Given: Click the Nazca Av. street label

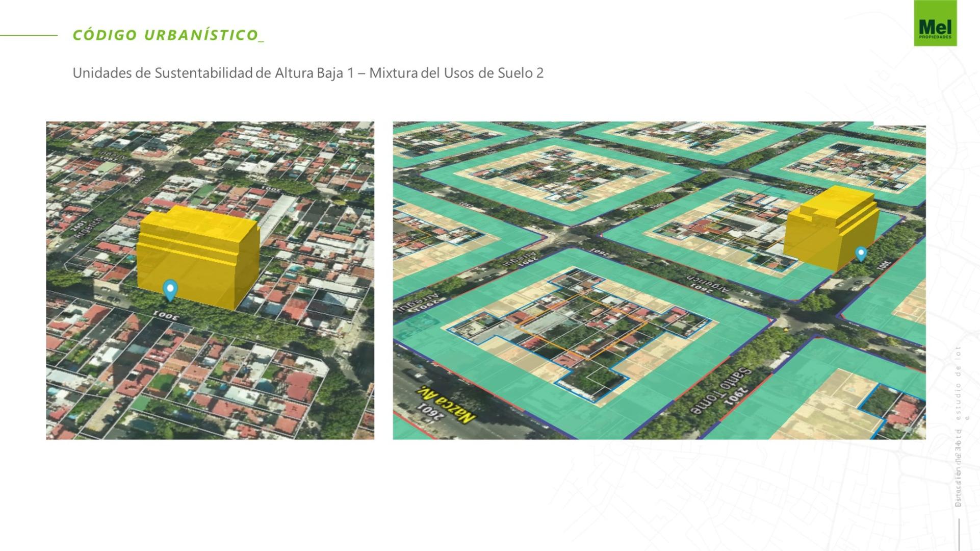Looking at the screenshot, I should (x=446, y=405).
